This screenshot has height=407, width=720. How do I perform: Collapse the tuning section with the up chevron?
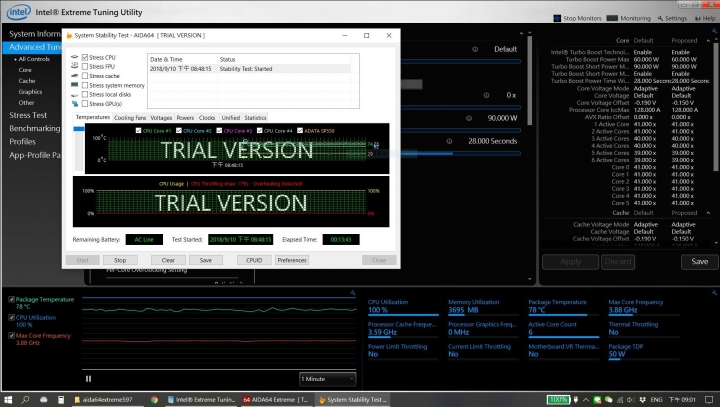[x=521, y=33]
